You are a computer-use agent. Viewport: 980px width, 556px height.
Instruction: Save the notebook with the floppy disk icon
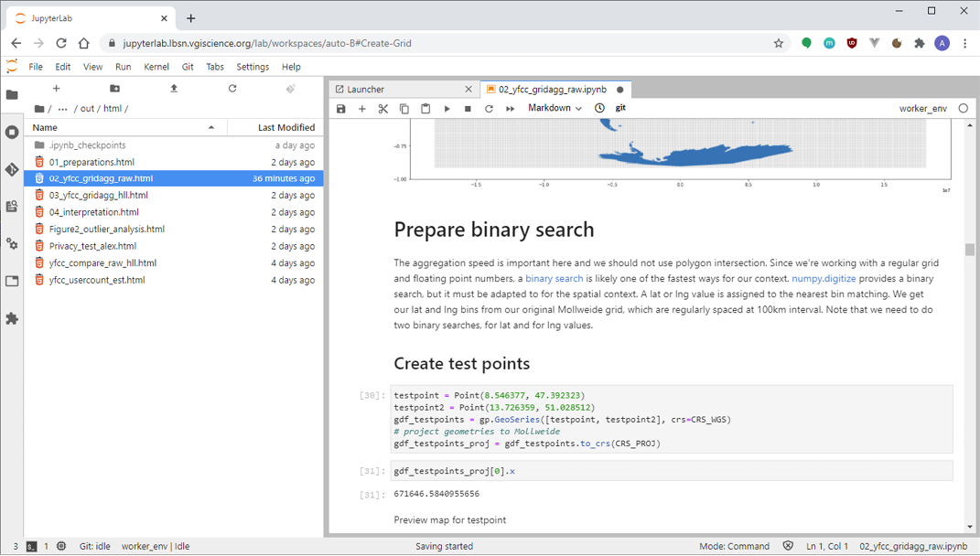click(x=341, y=109)
